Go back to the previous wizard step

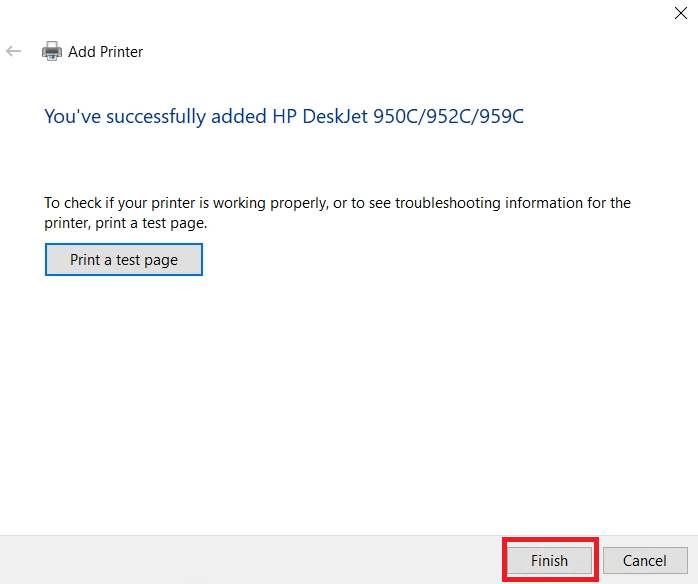coord(14,51)
